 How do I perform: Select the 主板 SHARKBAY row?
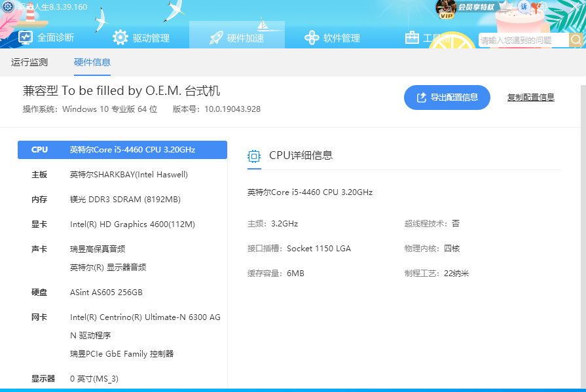122,175
